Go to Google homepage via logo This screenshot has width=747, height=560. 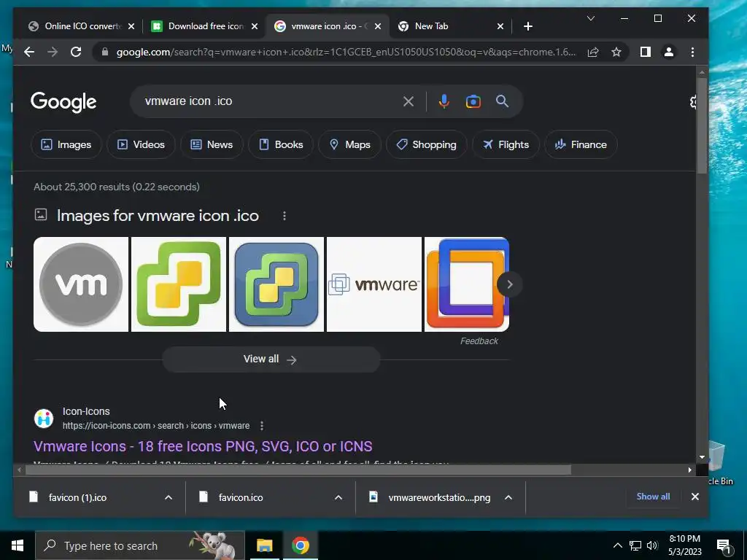pos(63,102)
